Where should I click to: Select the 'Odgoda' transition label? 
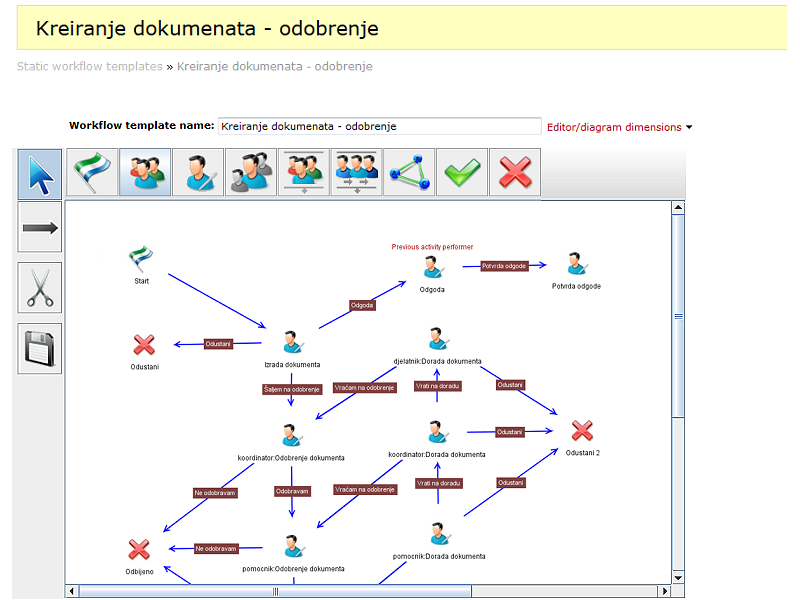point(362,306)
